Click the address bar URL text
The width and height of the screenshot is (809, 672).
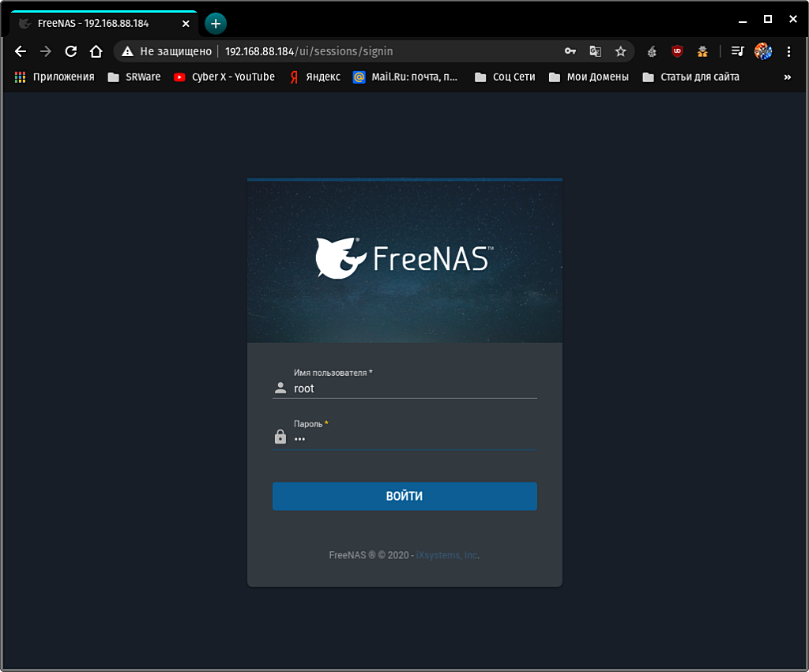pos(309,51)
